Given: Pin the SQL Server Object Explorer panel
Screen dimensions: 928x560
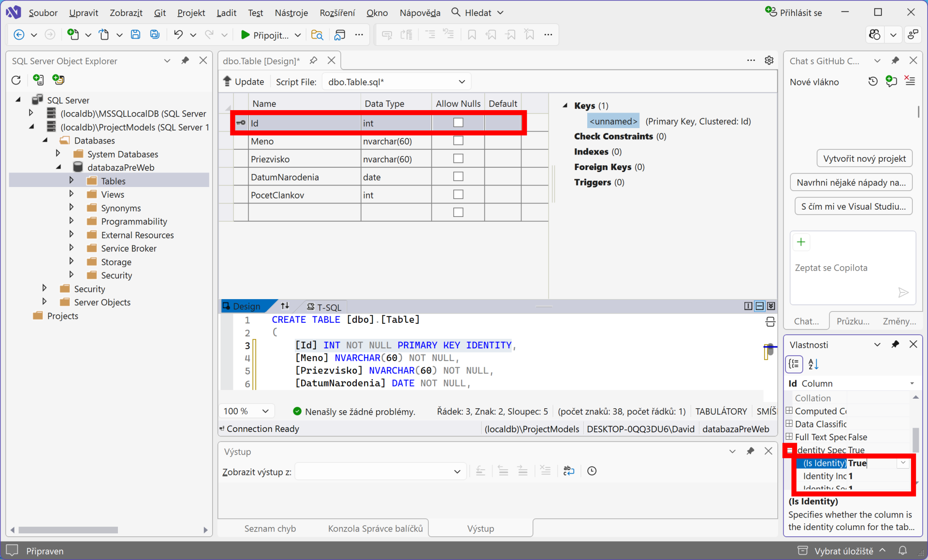Looking at the screenshot, I should tap(185, 60).
